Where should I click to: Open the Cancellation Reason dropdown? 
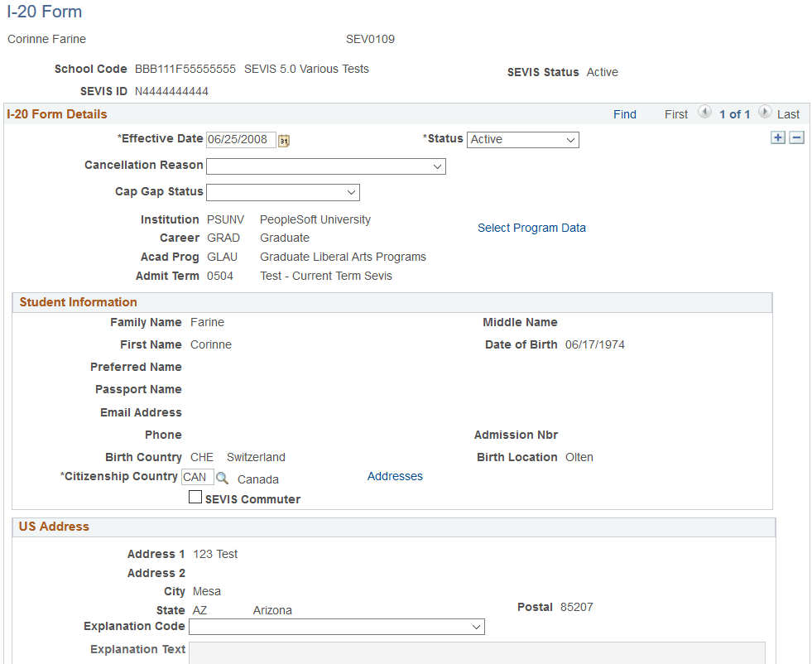[x=326, y=166]
